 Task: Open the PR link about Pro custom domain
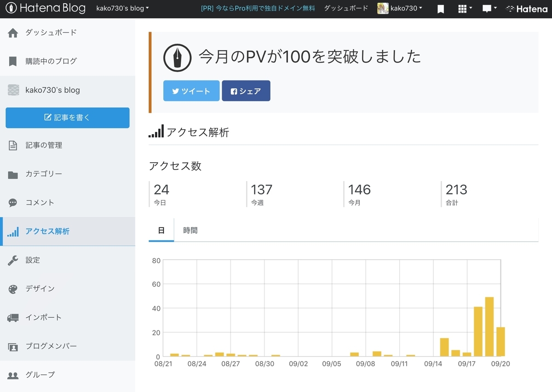click(258, 8)
